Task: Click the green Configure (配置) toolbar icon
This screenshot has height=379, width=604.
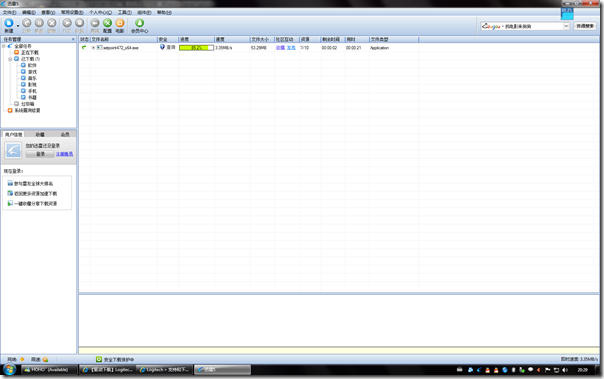Action: 107,23
